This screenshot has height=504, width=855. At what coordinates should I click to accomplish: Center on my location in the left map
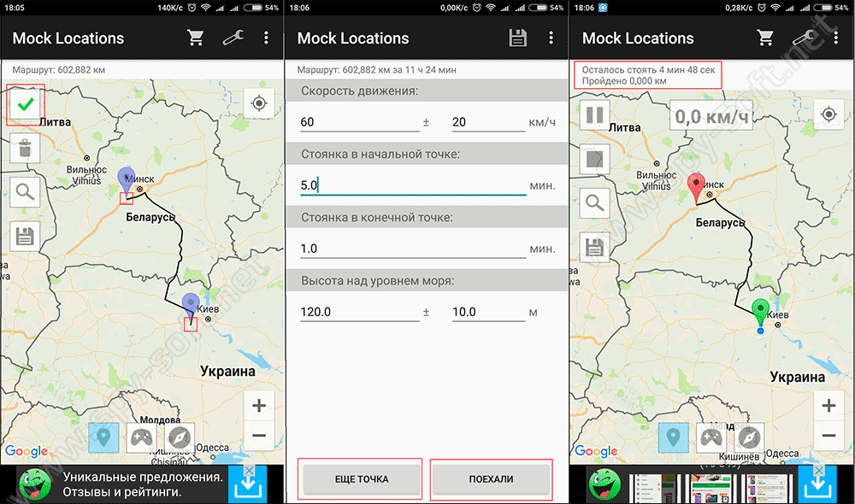(258, 104)
